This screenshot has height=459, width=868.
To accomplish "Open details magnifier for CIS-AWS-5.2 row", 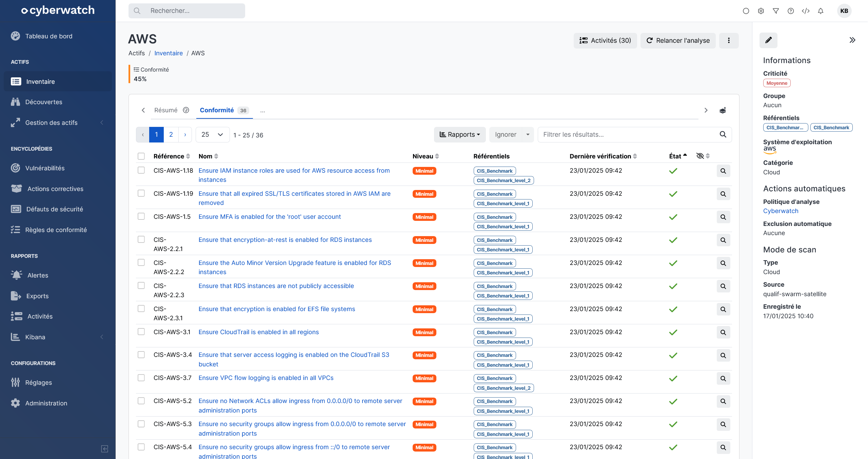I will (723, 401).
